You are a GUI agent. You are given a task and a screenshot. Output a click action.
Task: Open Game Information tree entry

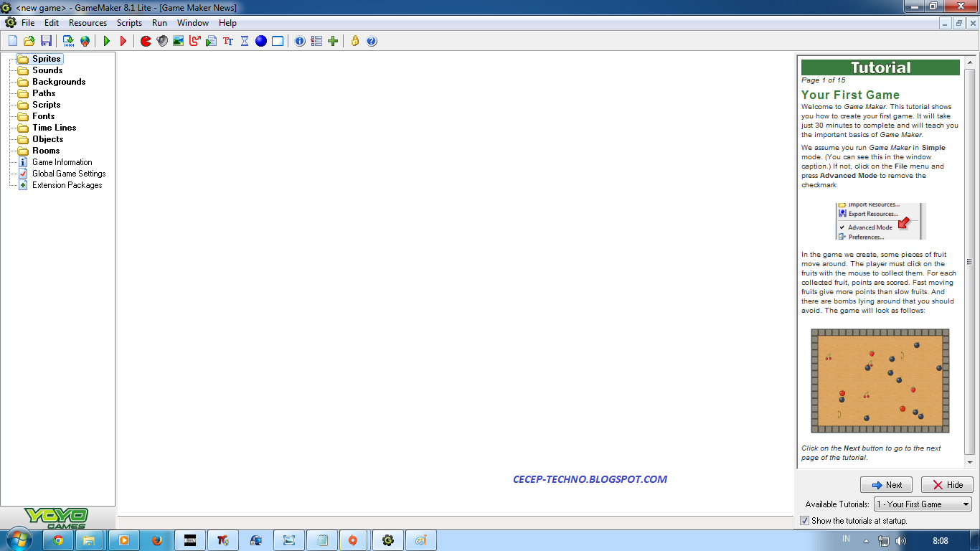(x=62, y=162)
